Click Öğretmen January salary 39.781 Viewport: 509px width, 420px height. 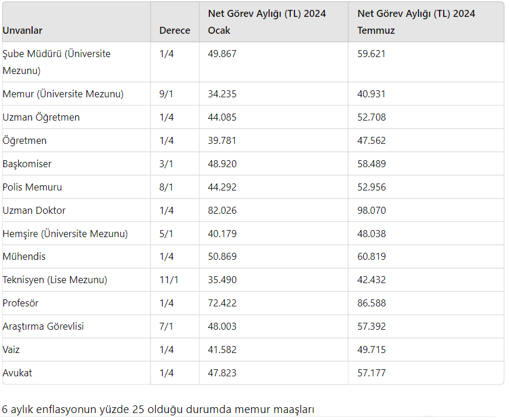[222, 140]
